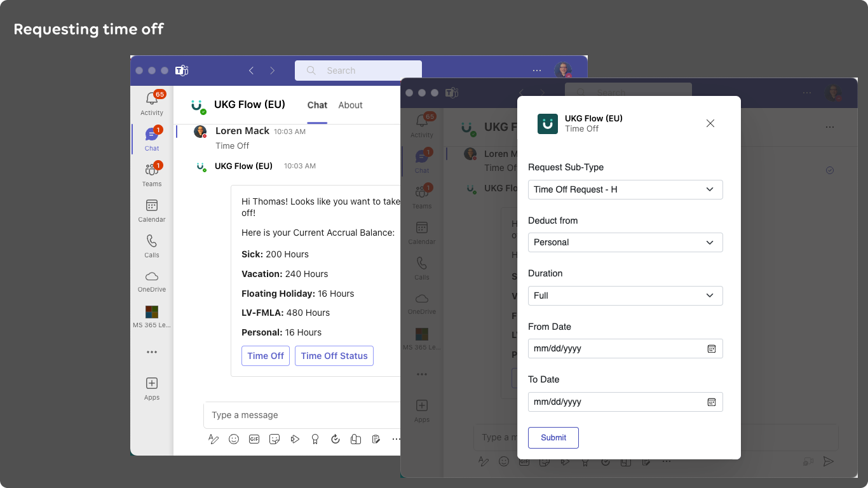Open MS 365 Learning app in left sidebar

(152, 316)
